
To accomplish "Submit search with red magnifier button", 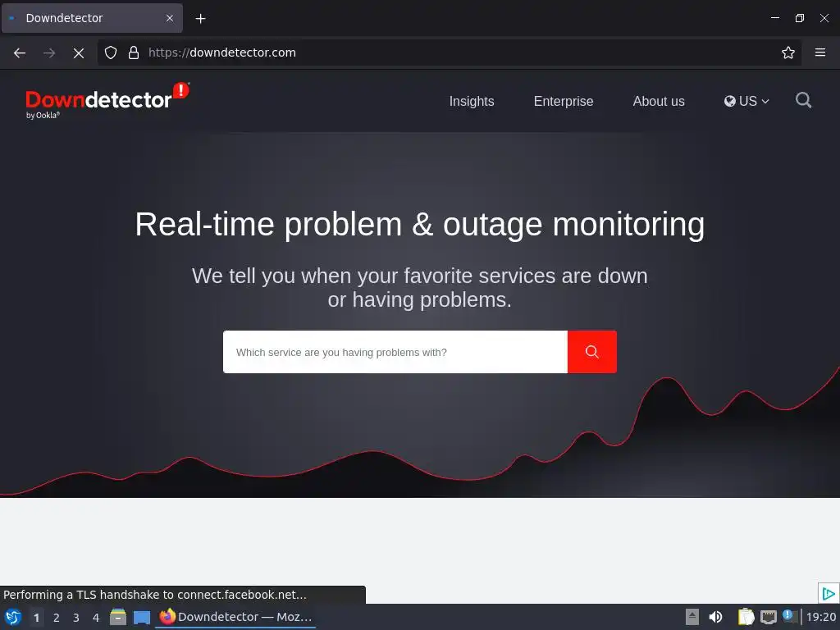I will [x=592, y=352].
